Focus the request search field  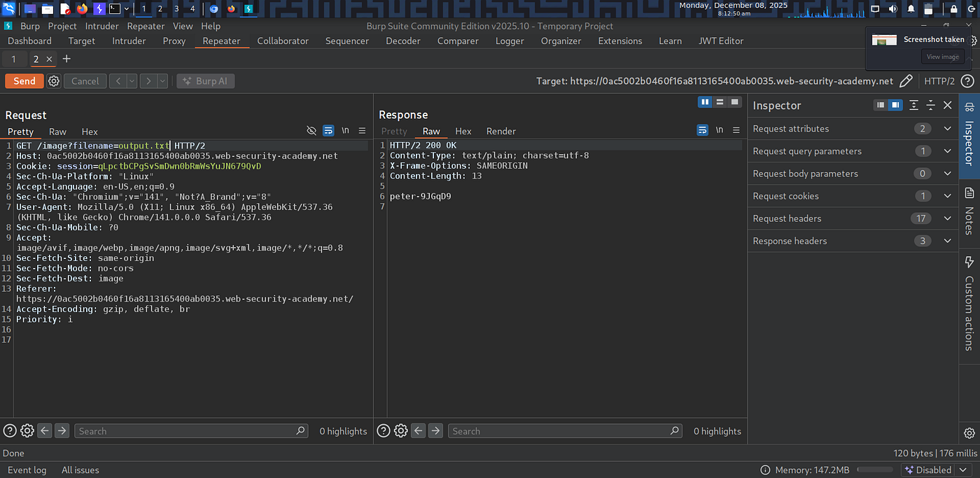(x=191, y=431)
